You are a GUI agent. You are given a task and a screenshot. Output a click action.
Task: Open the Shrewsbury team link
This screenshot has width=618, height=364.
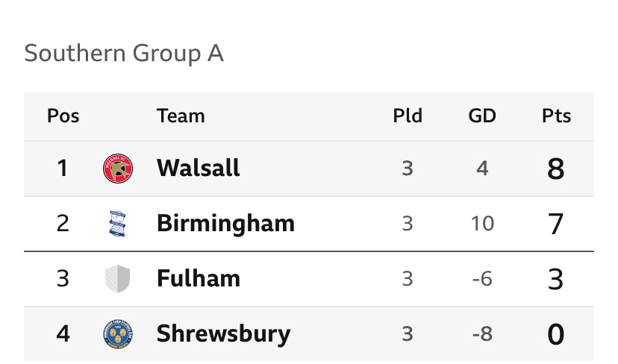223,334
